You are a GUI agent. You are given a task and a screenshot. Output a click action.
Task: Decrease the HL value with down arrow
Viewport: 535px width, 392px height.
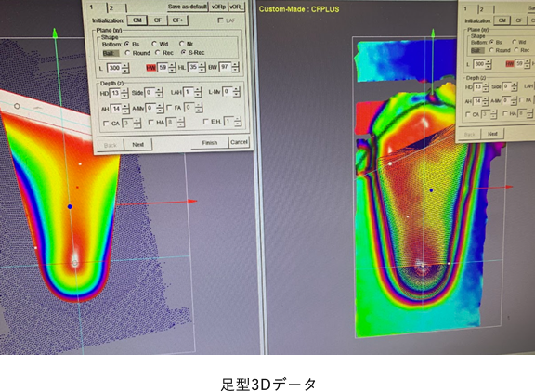pyautogui.click(x=202, y=70)
